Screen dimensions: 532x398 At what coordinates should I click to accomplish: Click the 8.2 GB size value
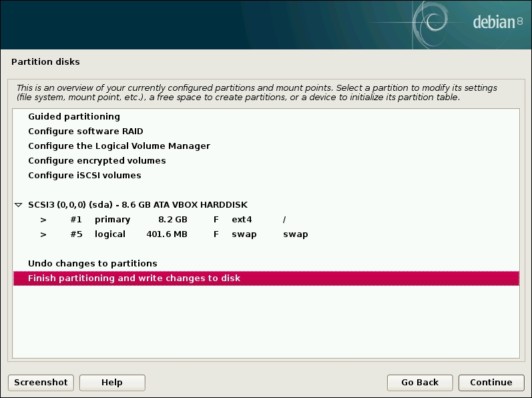pyautogui.click(x=173, y=220)
